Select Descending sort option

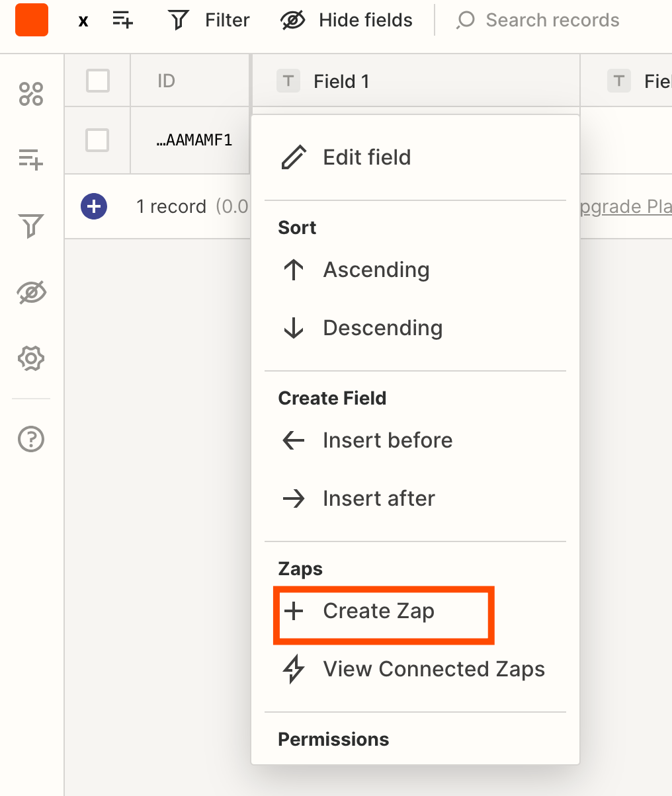pyautogui.click(x=382, y=328)
